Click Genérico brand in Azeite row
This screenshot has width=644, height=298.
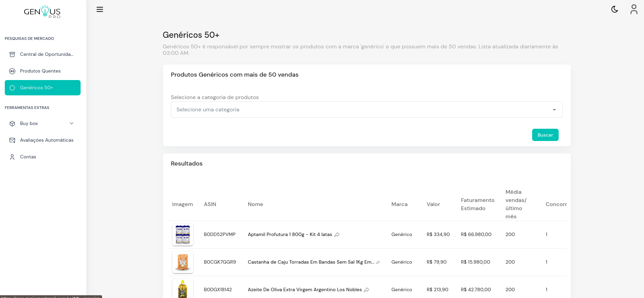pos(402,290)
